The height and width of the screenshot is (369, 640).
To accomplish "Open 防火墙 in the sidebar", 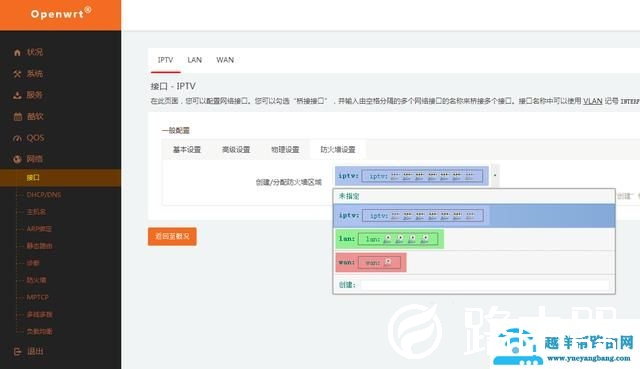I will pyautogui.click(x=36, y=280).
